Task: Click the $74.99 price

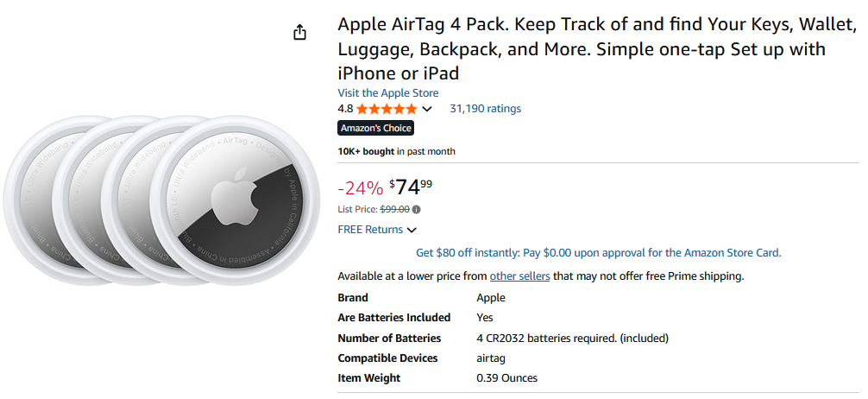Action: [x=411, y=186]
